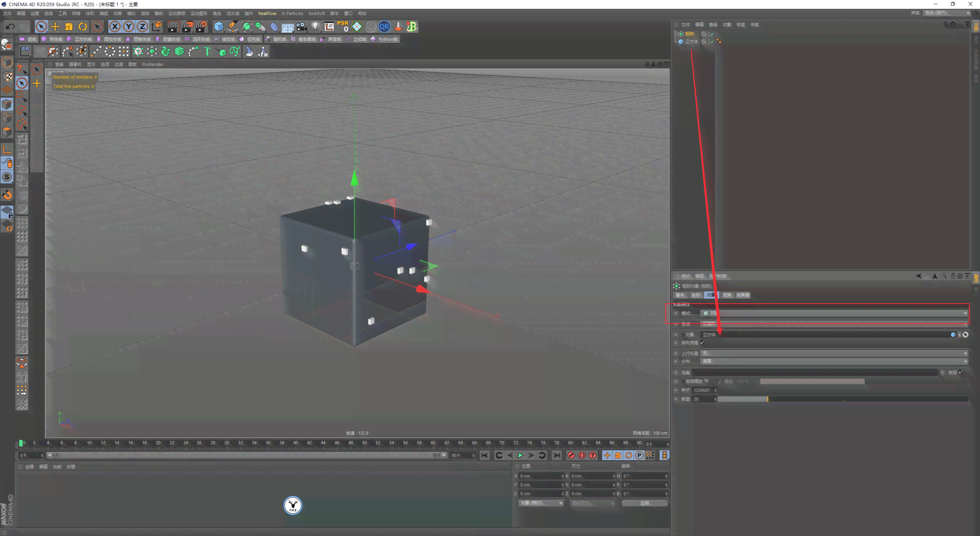Expand the 对象 link field arrow
This screenshot has height=536, width=980.
click(683, 335)
